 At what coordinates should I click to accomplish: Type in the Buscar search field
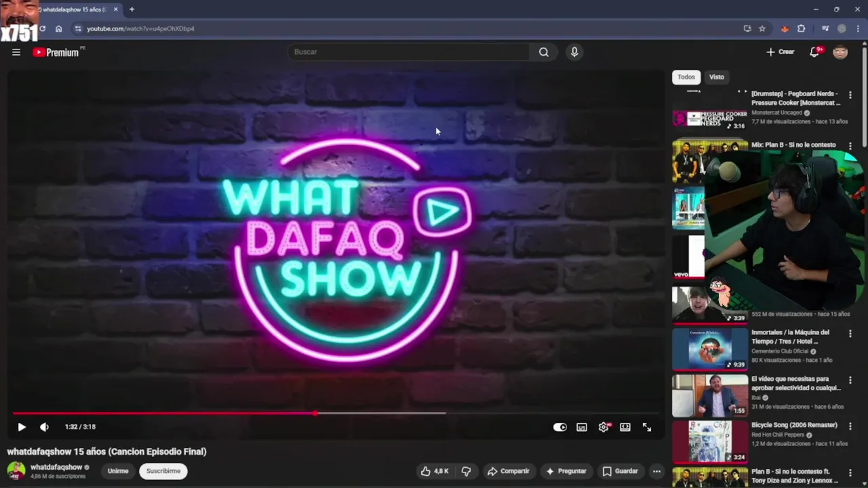click(409, 52)
